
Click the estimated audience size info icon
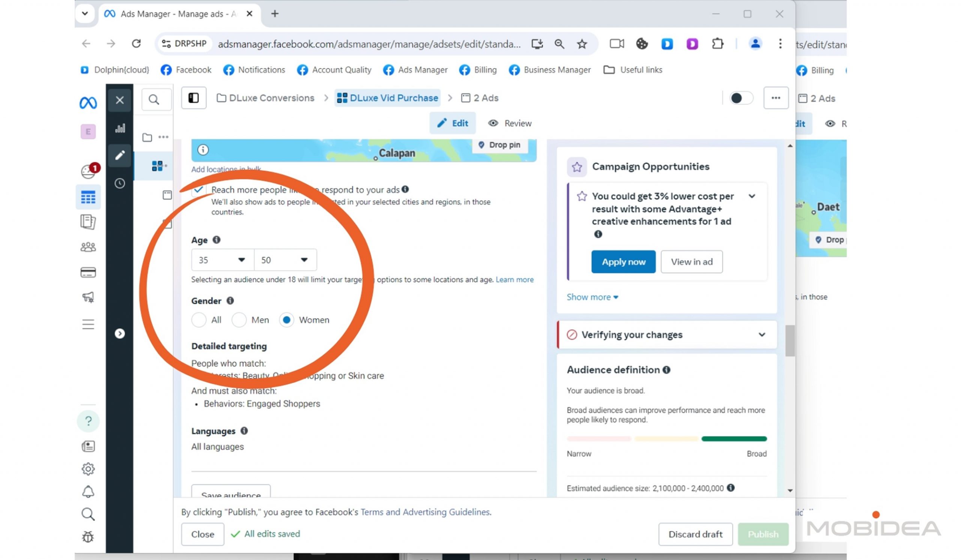[x=731, y=488]
